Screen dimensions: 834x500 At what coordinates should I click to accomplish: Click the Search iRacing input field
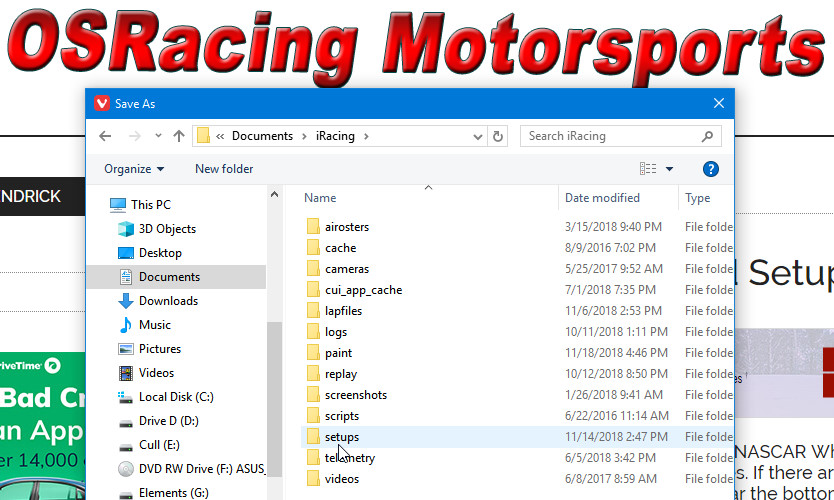coord(610,136)
